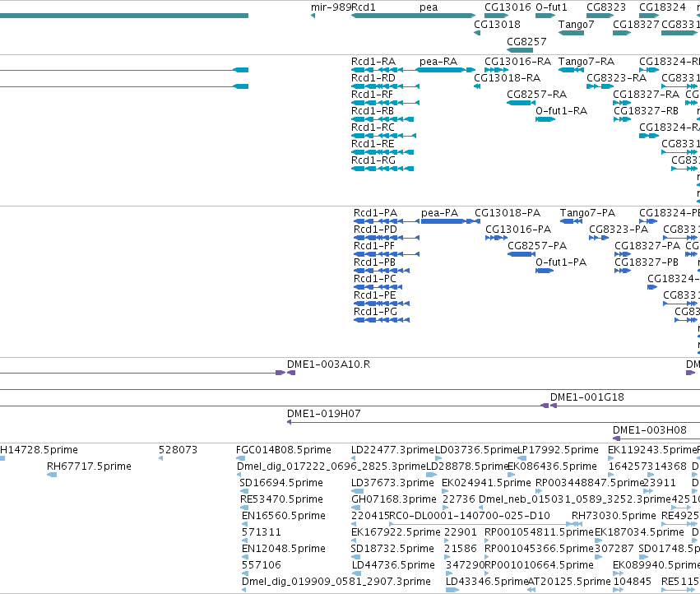Select the CG8257 gene label
Image resolution: width=700 pixels, height=594 pixels.
click(526, 41)
